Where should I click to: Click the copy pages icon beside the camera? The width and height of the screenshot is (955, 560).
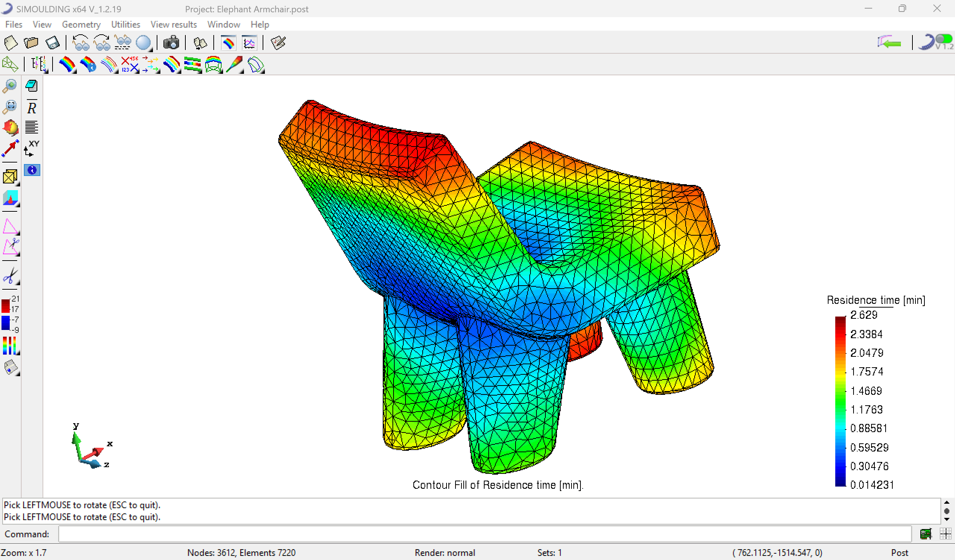[200, 43]
